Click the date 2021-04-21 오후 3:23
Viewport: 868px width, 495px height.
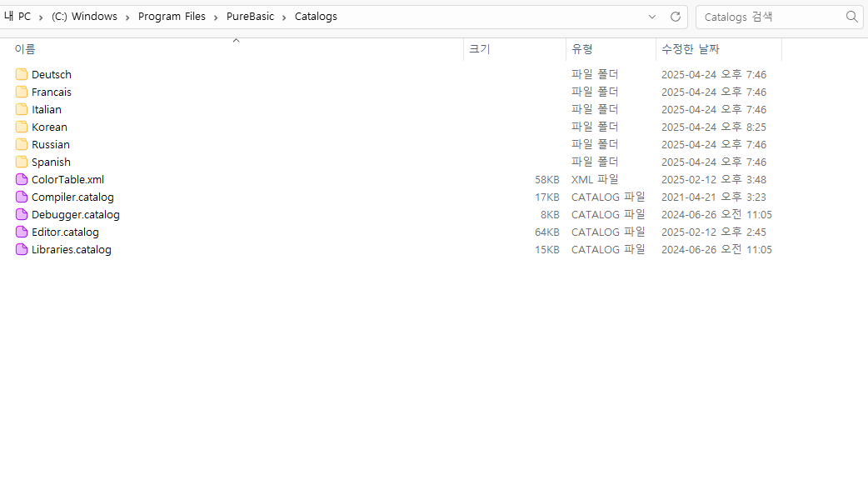point(714,197)
